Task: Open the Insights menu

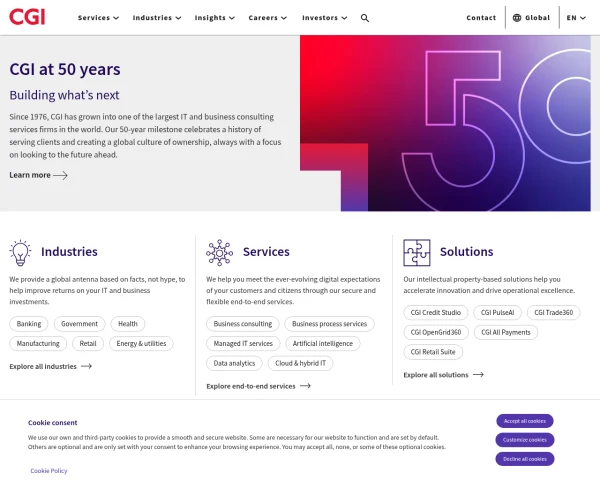Action: pyautogui.click(x=215, y=18)
